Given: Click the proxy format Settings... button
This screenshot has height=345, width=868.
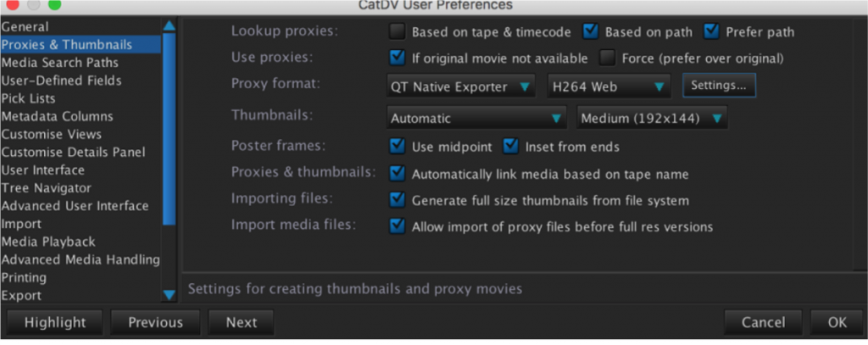Looking at the screenshot, I should pyautogui.click(x=719, y=86).
